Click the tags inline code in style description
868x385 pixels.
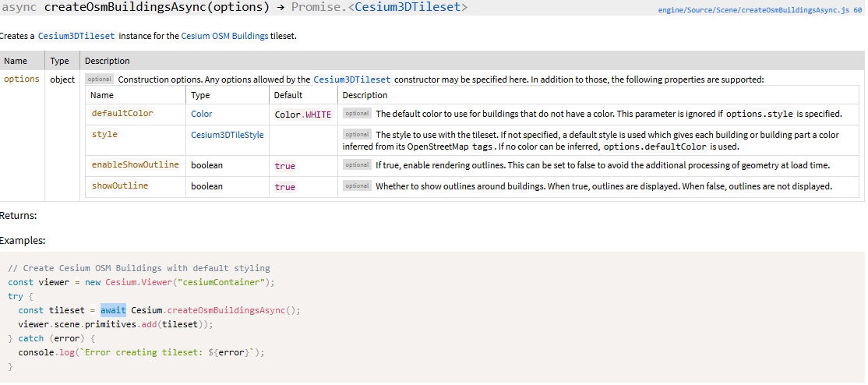482,147
